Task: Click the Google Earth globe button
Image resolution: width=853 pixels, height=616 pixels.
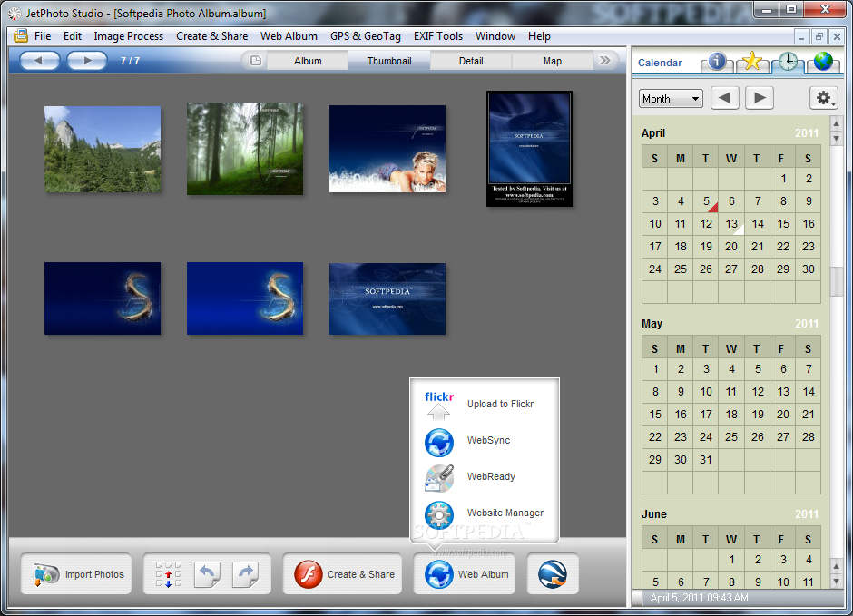Action: pos(552,574)
